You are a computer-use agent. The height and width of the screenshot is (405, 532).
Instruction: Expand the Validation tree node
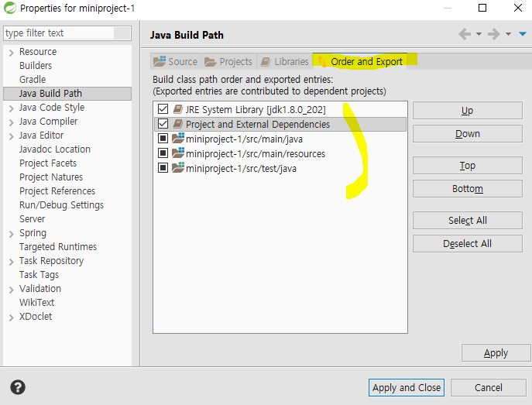11,290
